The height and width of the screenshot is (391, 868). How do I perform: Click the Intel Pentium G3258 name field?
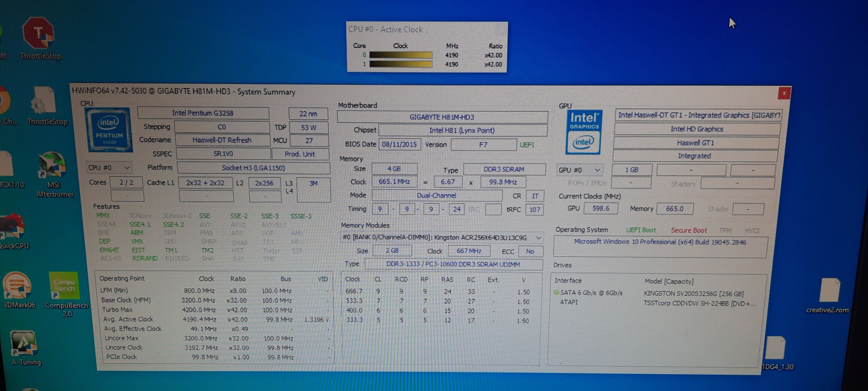pos(203,113)
